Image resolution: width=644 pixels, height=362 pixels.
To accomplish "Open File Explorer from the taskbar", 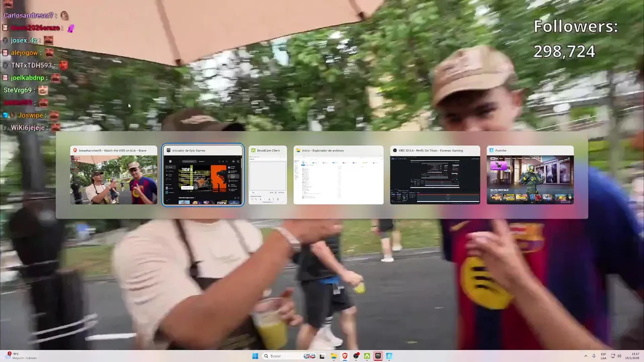I will (x=333, y=356).
